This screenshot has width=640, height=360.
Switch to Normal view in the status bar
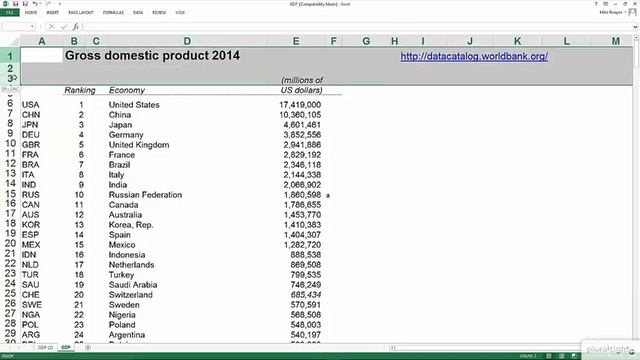point(549,356)
